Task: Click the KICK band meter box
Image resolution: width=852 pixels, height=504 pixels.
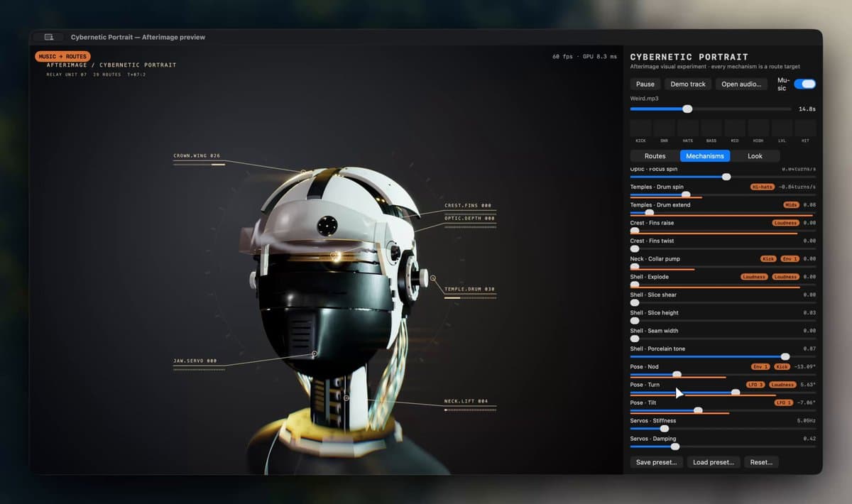Action: [x=640, y=128]
